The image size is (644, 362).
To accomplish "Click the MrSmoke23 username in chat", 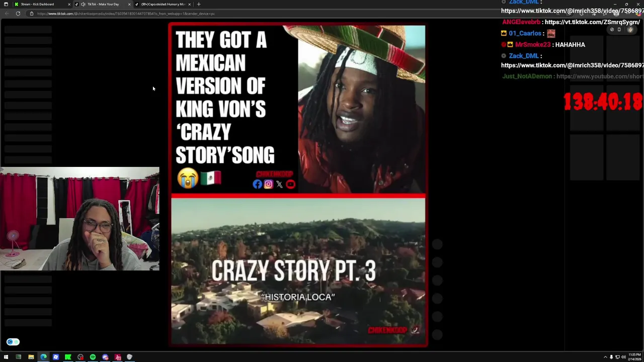I will pos(533,45).
